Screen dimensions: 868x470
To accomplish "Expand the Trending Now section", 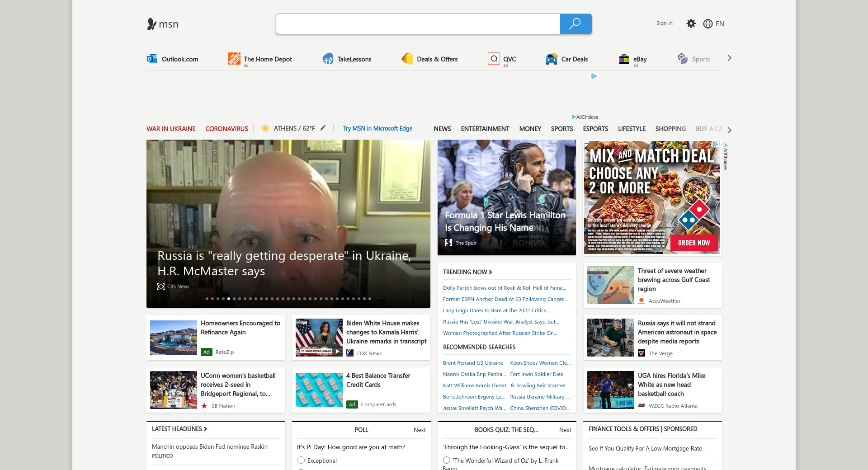I will point(467,272).
